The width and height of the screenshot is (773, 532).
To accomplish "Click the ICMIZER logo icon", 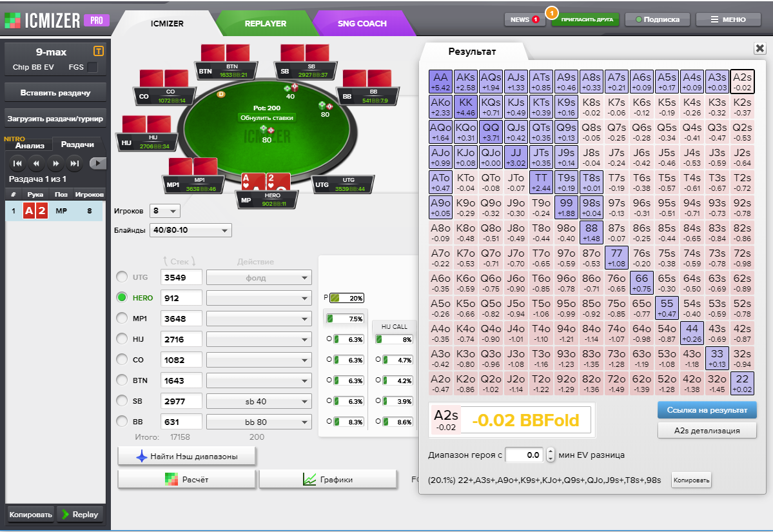I will [x=12, y=20].
